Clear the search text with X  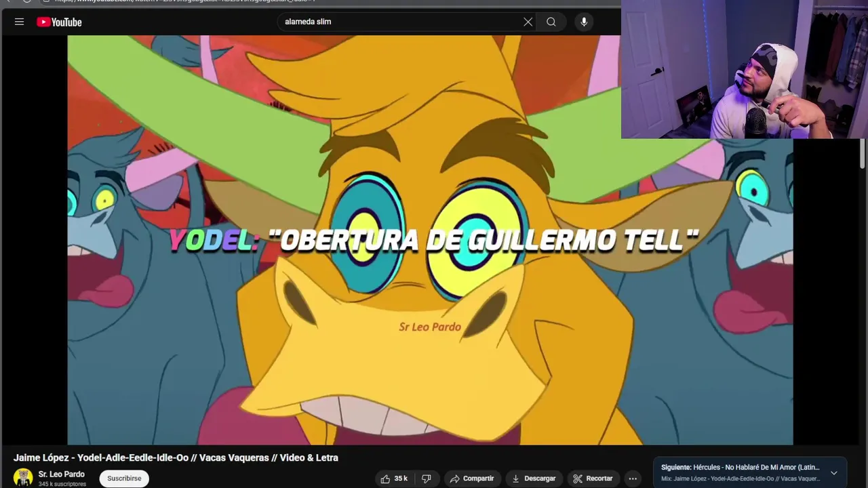click(x=528, y=22)
